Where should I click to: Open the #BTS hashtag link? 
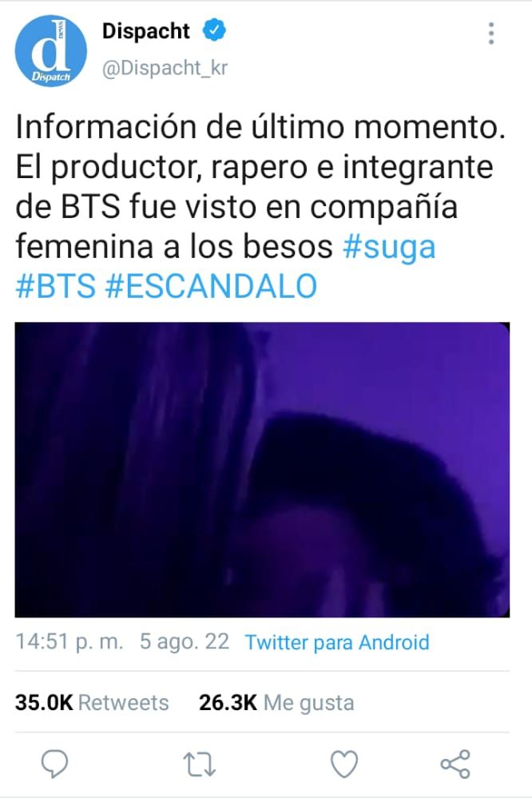(55, 286)
